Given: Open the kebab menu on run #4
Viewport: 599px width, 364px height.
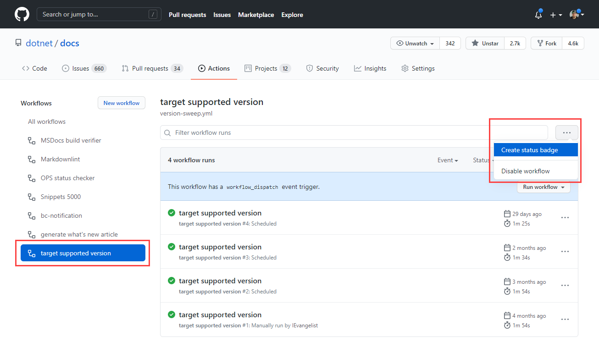Looking at the screenshot, I should (x=565, y=217).
